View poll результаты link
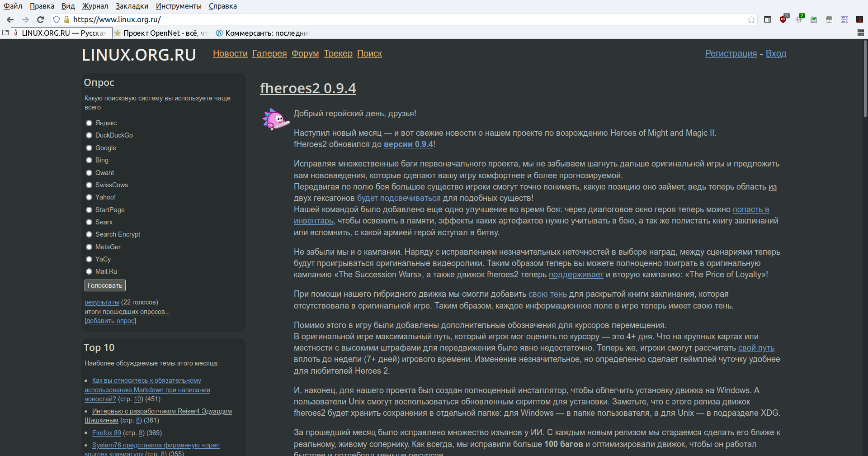The width and height of the screenshot is (868, 456). click(102, 302)
